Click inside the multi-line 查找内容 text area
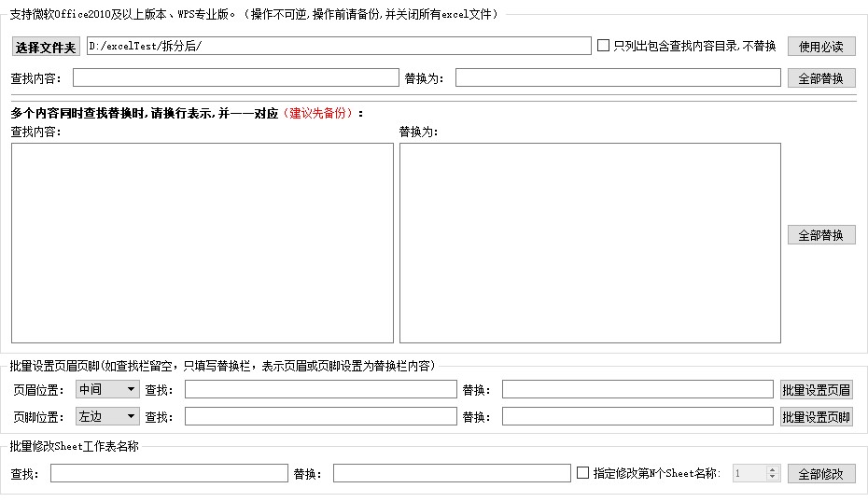The width and height of the screenshot is (868, 502). pyautogui.click(x=203, y=243)
